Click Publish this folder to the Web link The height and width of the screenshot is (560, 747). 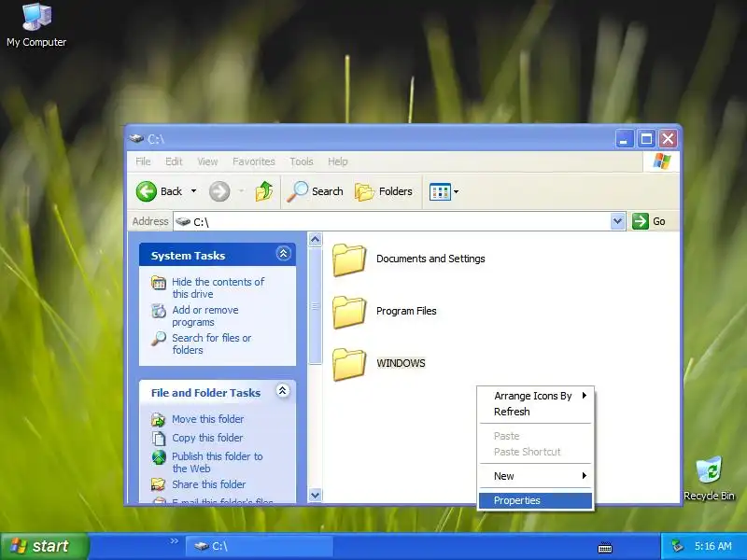218,462
